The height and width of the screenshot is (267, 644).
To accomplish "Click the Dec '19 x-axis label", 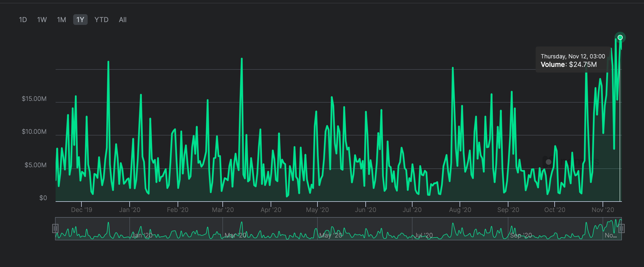I will point(81,210).
